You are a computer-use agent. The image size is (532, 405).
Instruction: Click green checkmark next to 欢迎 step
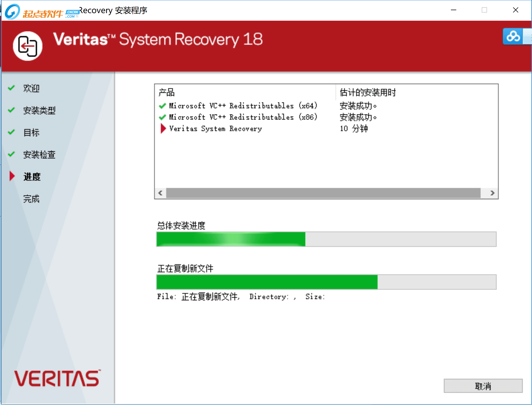pyautogui.click(x=11, y=88)
